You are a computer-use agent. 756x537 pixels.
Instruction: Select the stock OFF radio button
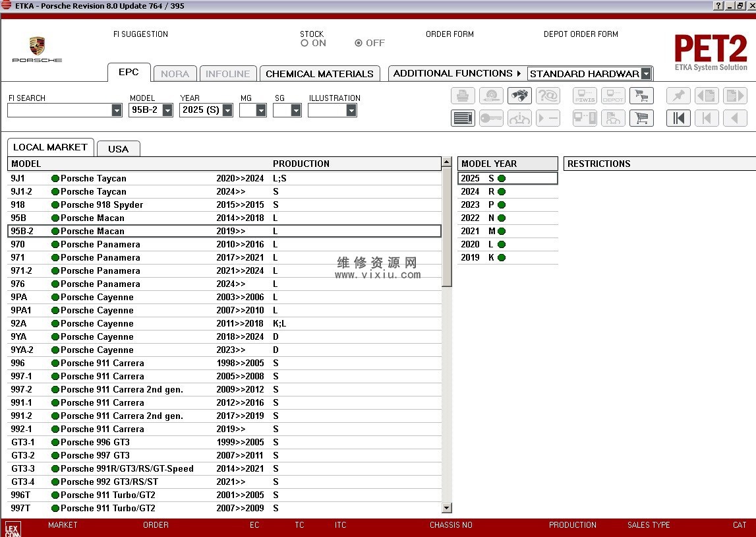pos(359,43)
